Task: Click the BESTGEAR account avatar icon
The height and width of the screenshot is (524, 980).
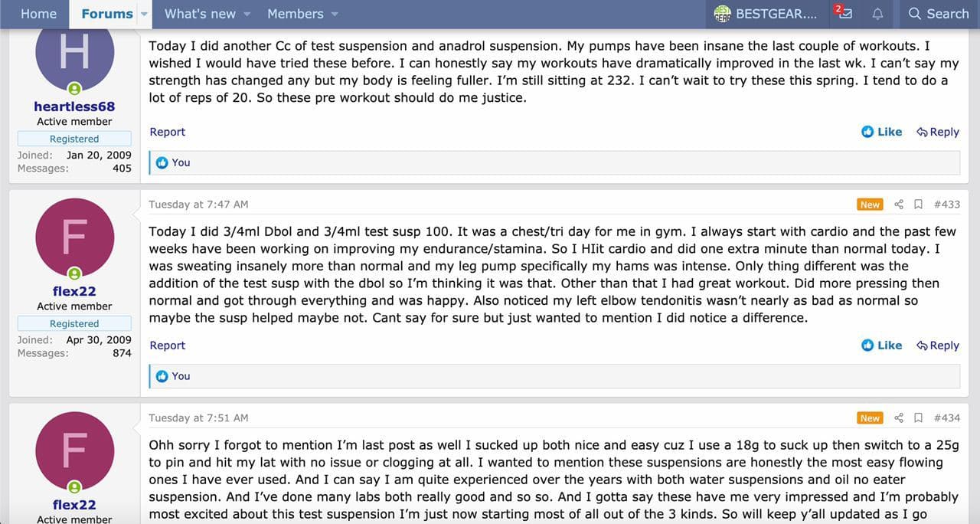Action: [722, 14]
